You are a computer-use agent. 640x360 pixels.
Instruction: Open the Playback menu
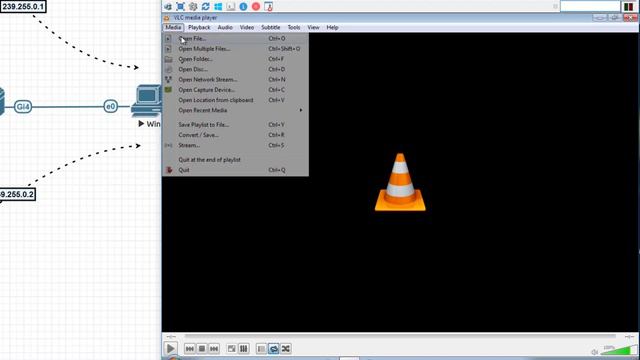pos(199,27)
